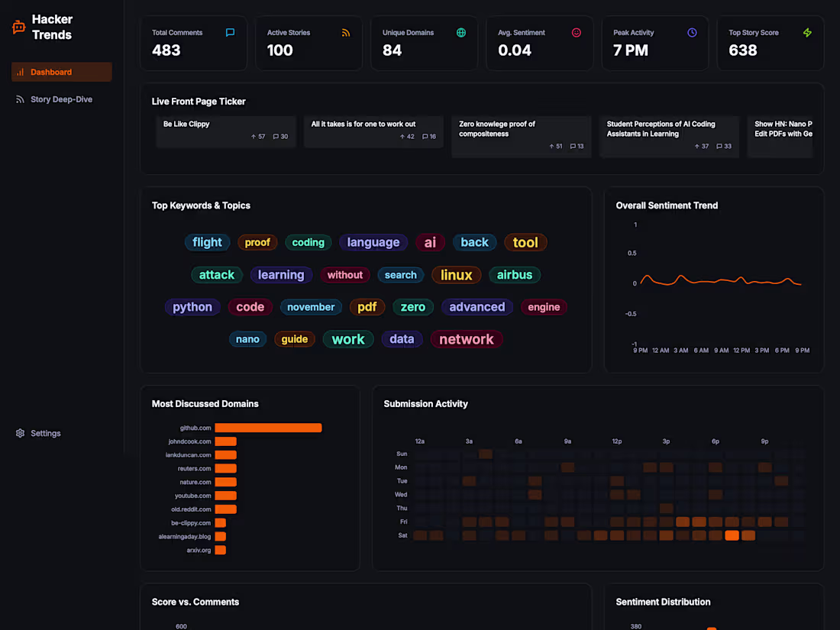Click the comment bubble icon on Total Comments card
The height and width of the screenshot is (630, 840).
[230, 33]
